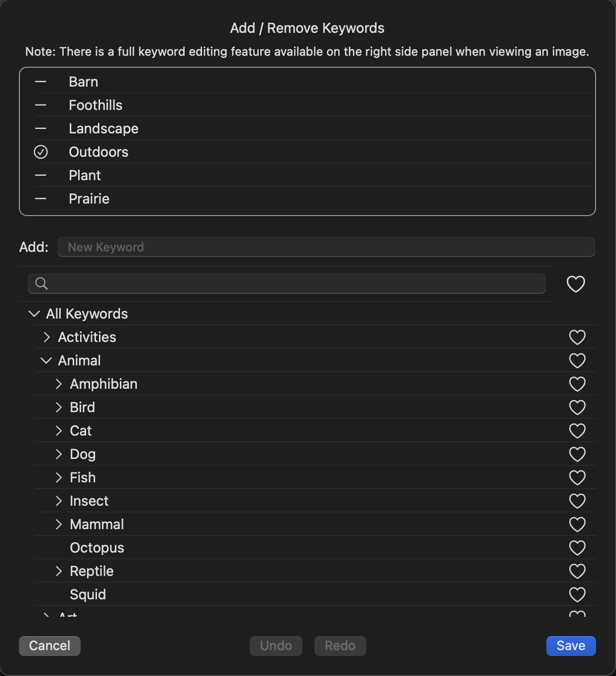Show favorites using heart beside search field
This screenshot has width=616, height=676.
[575, 284]
